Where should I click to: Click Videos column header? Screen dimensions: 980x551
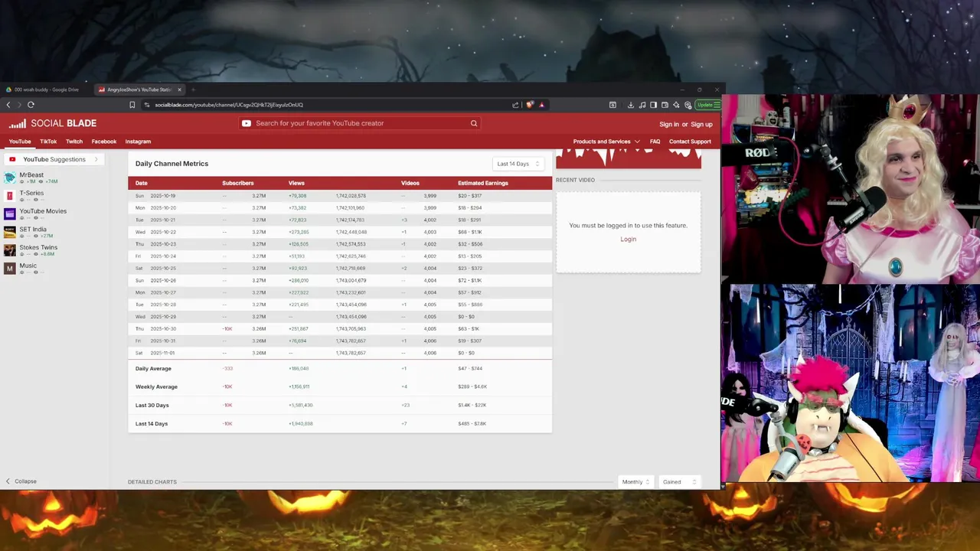tap(410, 183)
